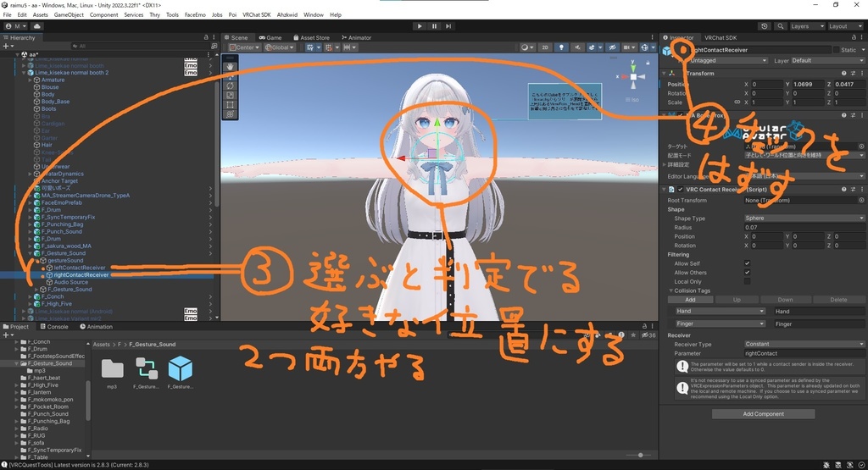Open Undo History icon in toolbar

point(765,26)
